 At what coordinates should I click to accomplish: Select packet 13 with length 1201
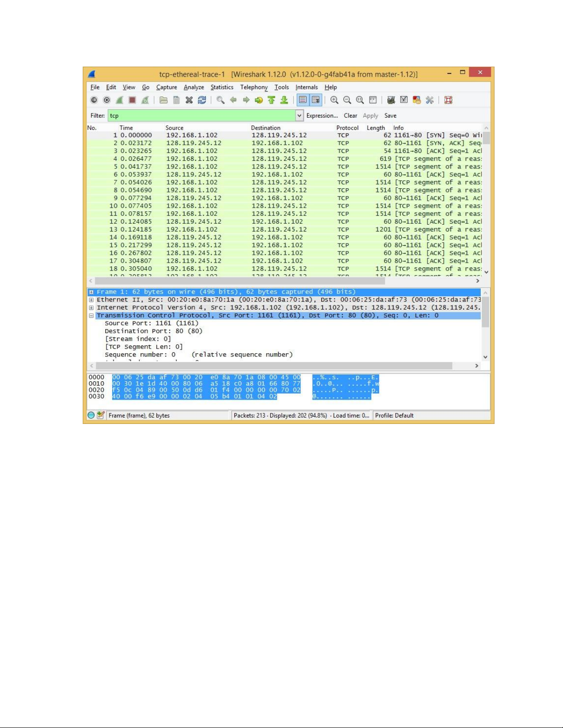[284, 230]
